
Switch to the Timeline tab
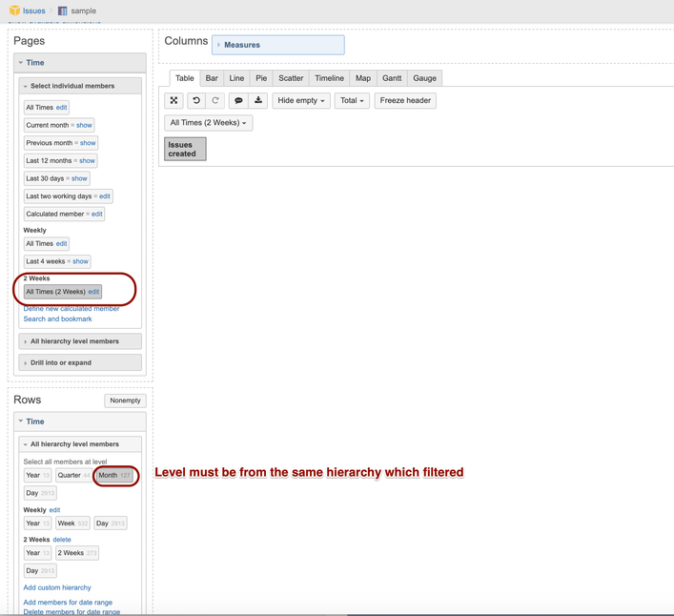[329, 78]
